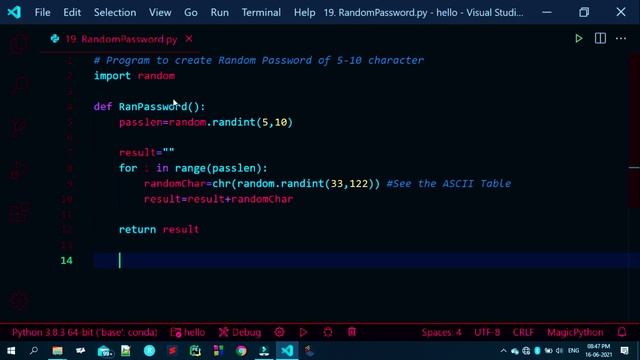Open the Terminal menu
Screen dimensions: 640x360
point(261,13)
